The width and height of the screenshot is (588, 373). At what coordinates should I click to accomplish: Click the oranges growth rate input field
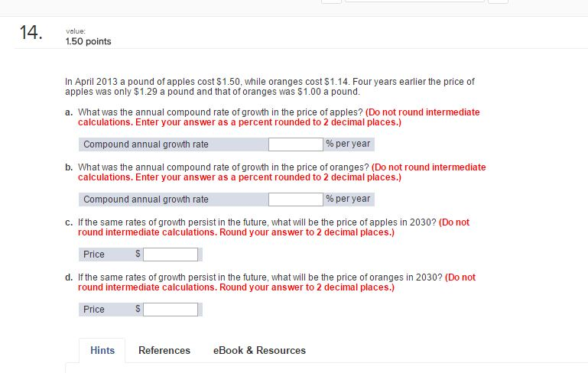click(296, 199)
